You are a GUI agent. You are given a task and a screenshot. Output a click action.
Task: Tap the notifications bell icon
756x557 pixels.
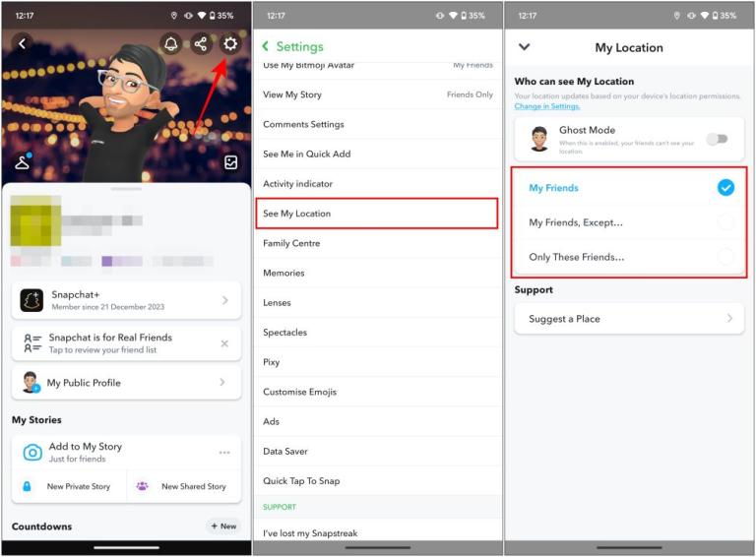click(171, 44)
